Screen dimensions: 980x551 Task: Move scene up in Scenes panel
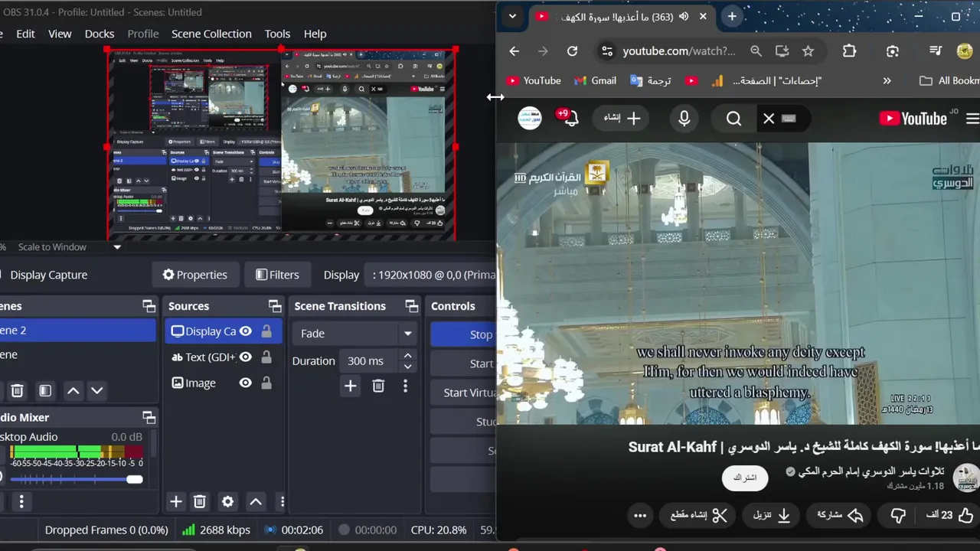[x=73, y=391]
